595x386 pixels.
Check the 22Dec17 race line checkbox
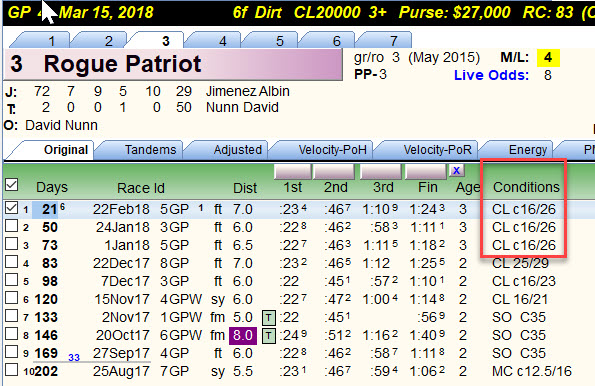tap(11, 262)
